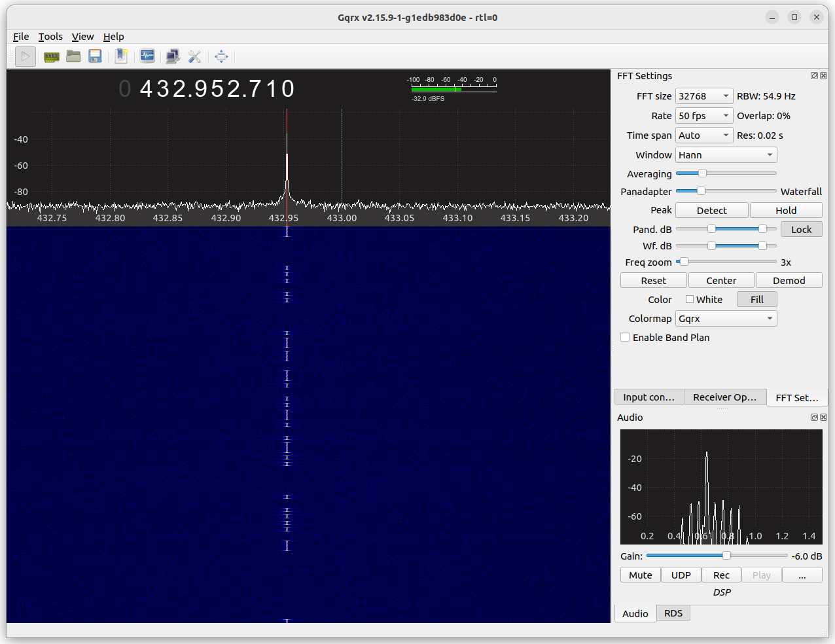Open the FFT size dropdown
The height and width of the screenshot is (644, 835).
pyautogui.click(x=703, y=96)
